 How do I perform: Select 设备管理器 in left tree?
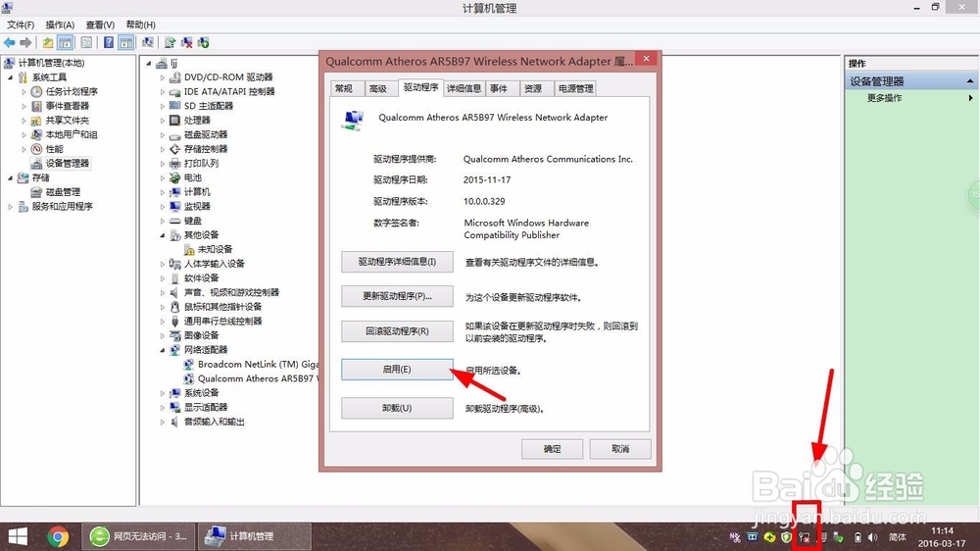[x=68, y=163]
